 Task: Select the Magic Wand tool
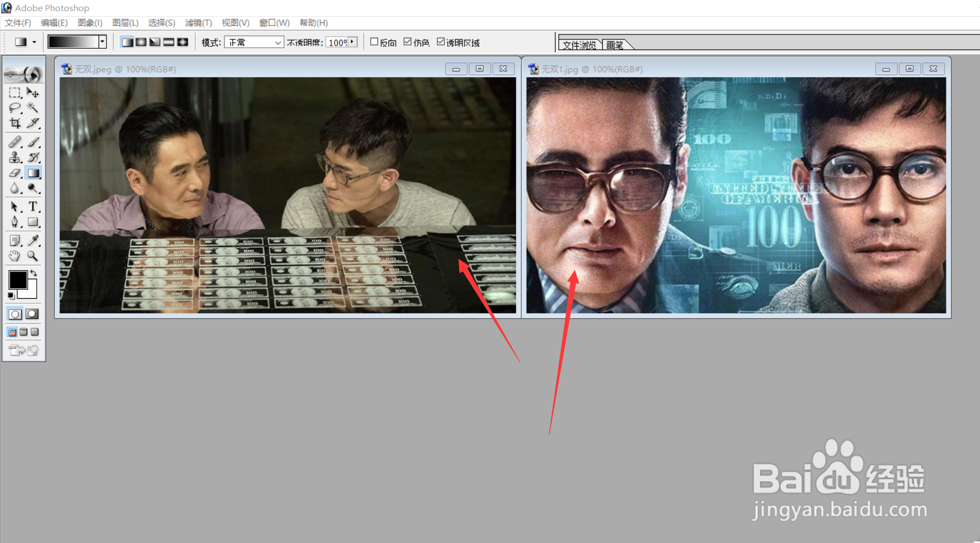tap(33, 108)
